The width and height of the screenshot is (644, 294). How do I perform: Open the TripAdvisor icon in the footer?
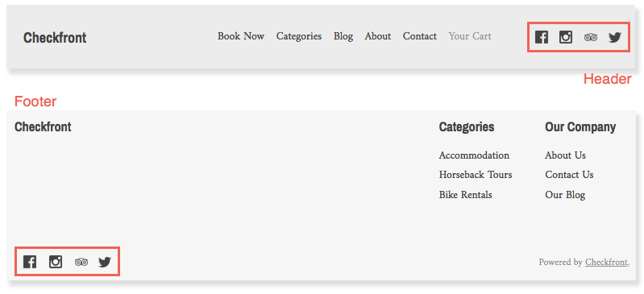81,262
